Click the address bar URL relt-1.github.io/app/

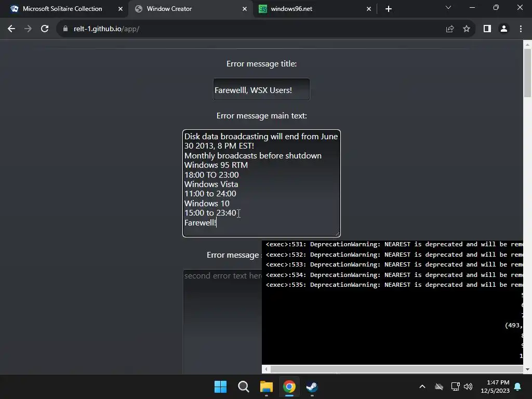(x=107, y=29)
